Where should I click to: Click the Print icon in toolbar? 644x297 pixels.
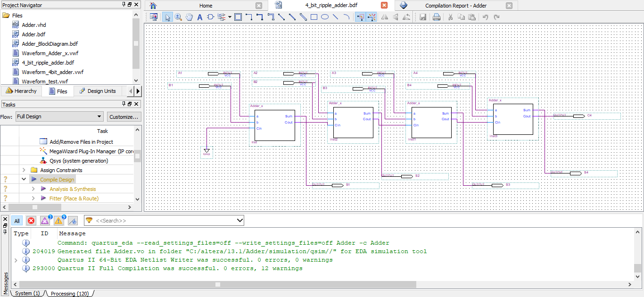tap(437, 17)
